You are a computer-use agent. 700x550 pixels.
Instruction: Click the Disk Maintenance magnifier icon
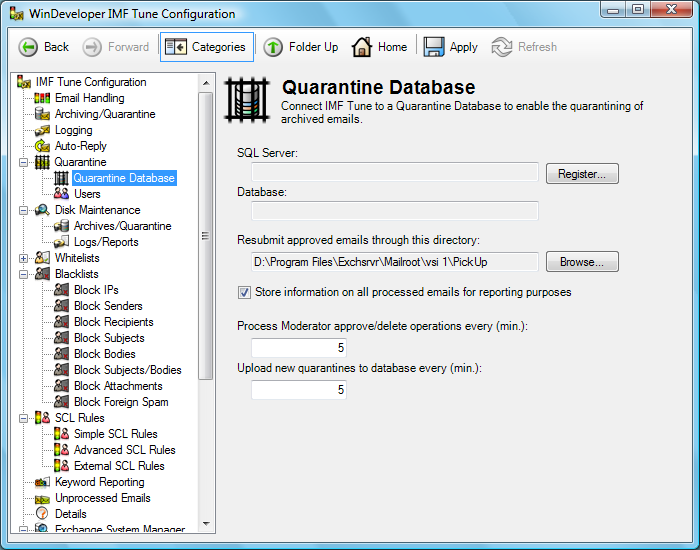[x=42, y=210]
